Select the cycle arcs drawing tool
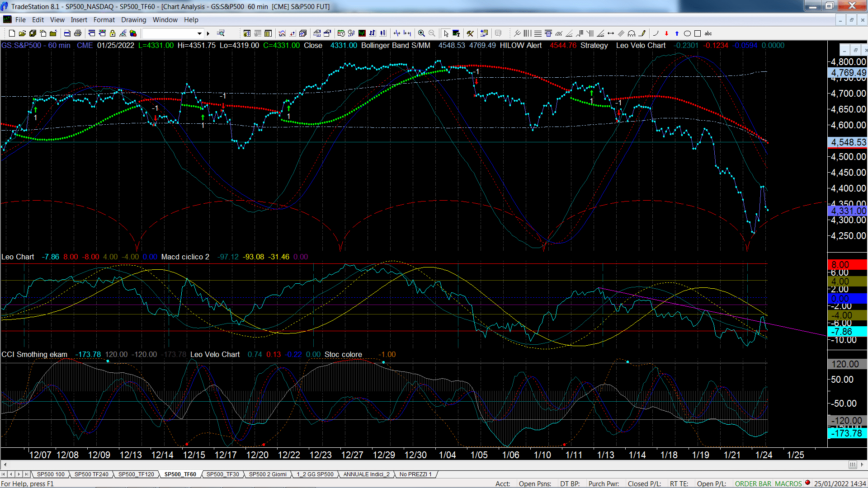The width and height of the screenshot is (868, 488). [632, 33]
